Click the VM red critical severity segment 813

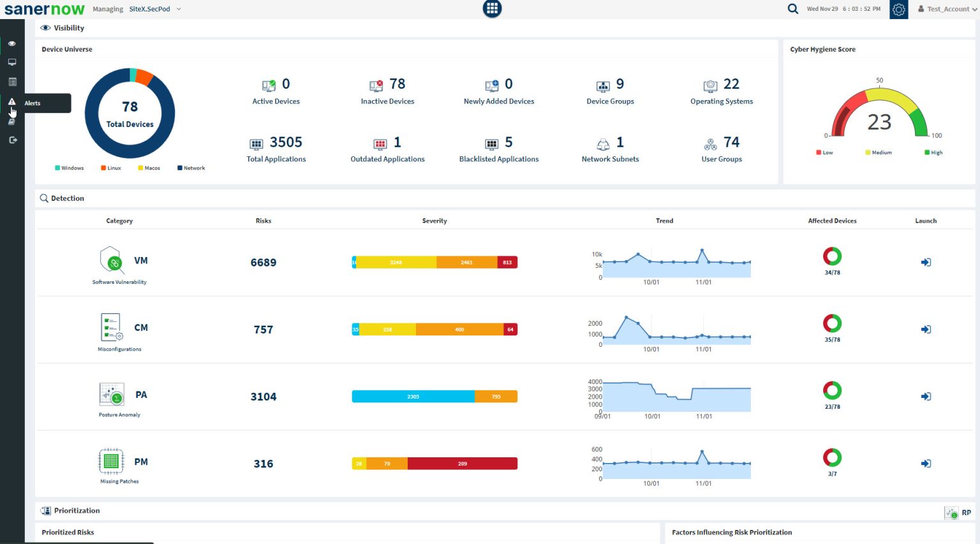(507, 262)
